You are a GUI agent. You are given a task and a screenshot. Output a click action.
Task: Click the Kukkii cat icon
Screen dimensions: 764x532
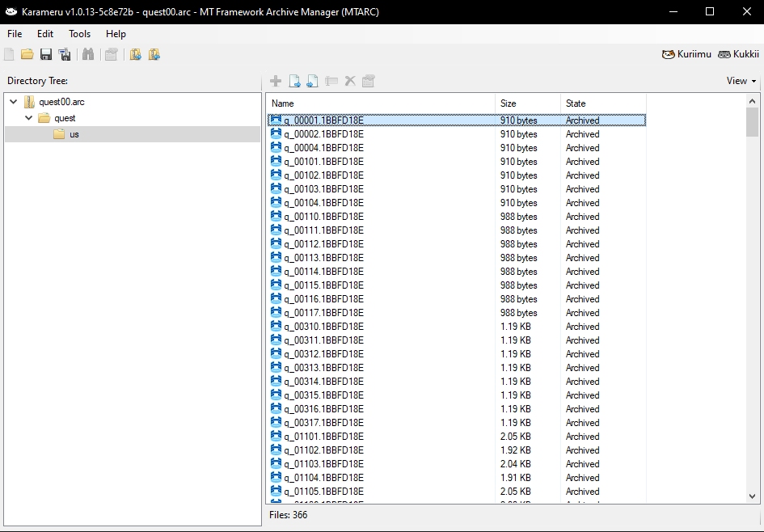tap(724, 54)
